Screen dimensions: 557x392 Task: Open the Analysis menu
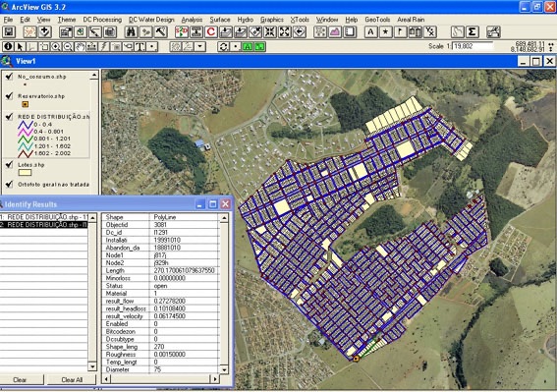click(192, 20)
